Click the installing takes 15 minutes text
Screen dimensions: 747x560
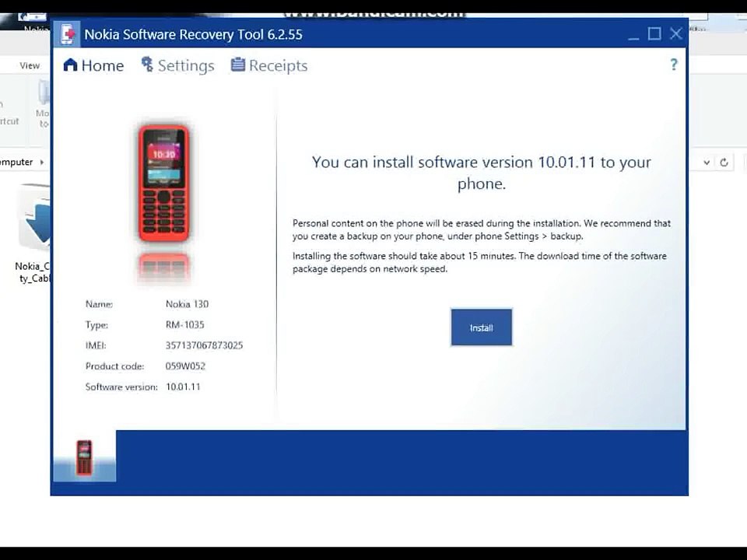point(479,262)
